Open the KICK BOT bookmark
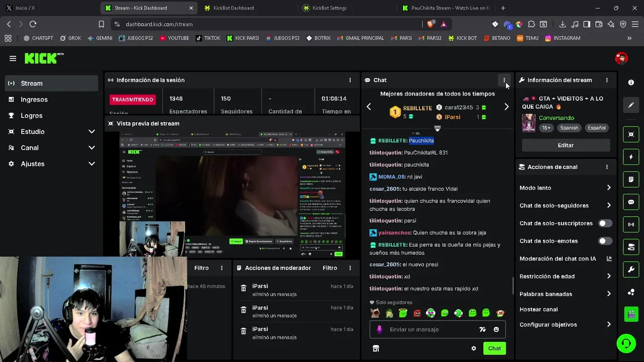This screenshot has height=362, width=644. pyautogui.click(x=462, y=38)
